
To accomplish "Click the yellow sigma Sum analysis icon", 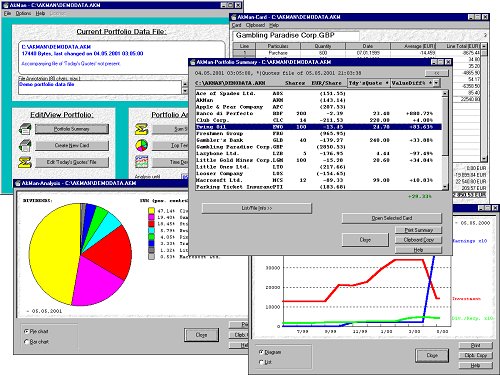I will coord(141,129).
